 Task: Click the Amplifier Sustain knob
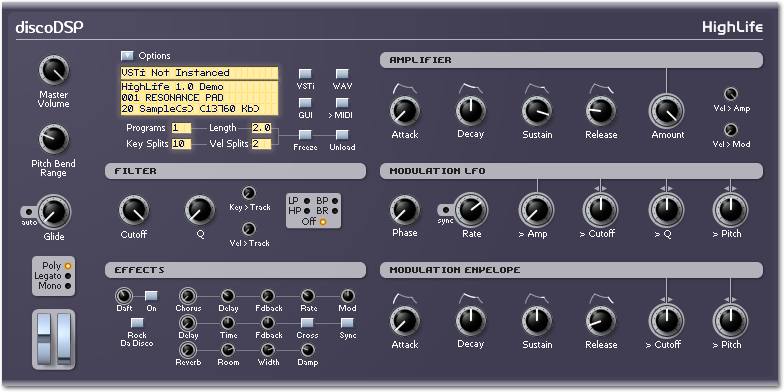click(x=537, y=111)
